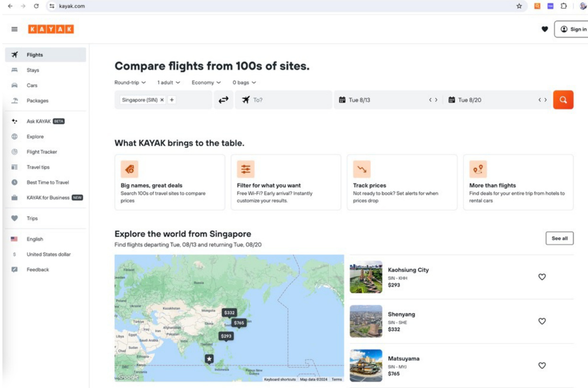The height and width of the screenshot is (388, 588).
Task: Click the airplane Flights icon
Action: click(14, 55)
